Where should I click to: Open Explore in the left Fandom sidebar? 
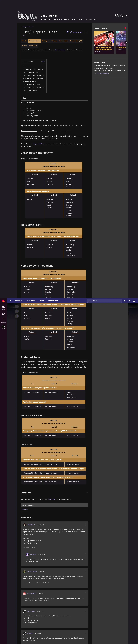tap(4, 308)
